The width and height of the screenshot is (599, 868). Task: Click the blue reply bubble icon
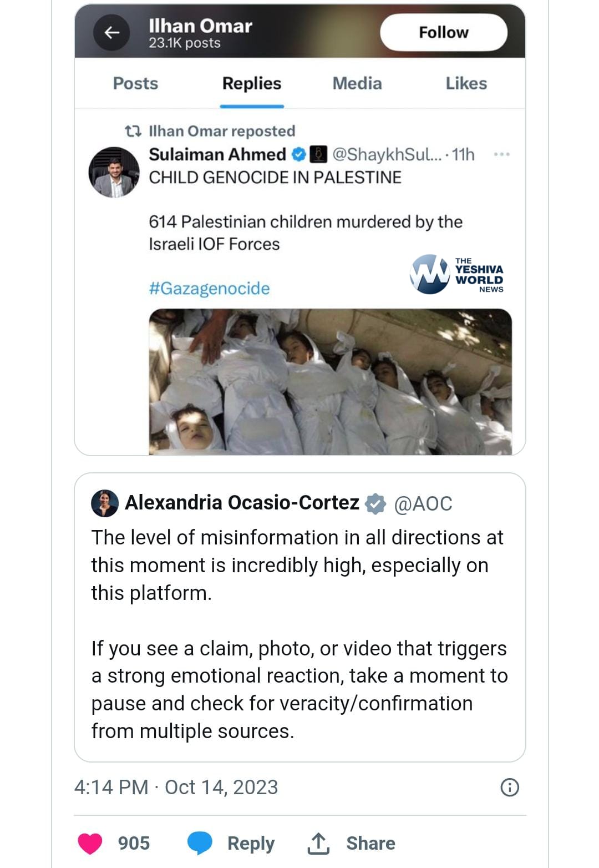200,843
